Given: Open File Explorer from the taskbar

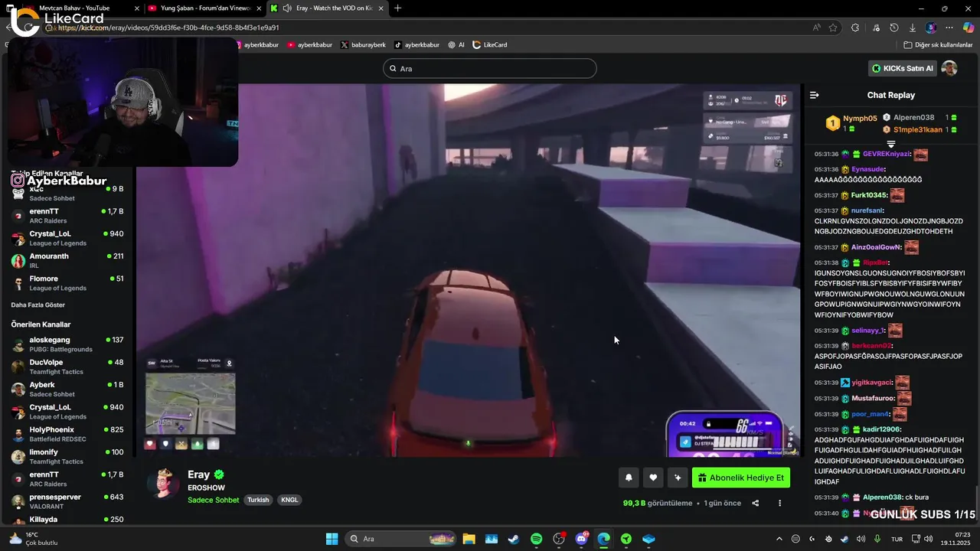Looking at the screenshot, I should point(469,539).
